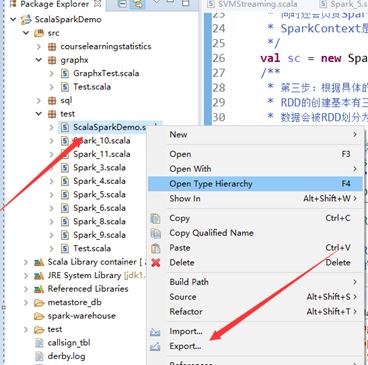Switch to the SVMStreaming.scala editor tab
Viewport: 368px width, 365px height.
252,4
